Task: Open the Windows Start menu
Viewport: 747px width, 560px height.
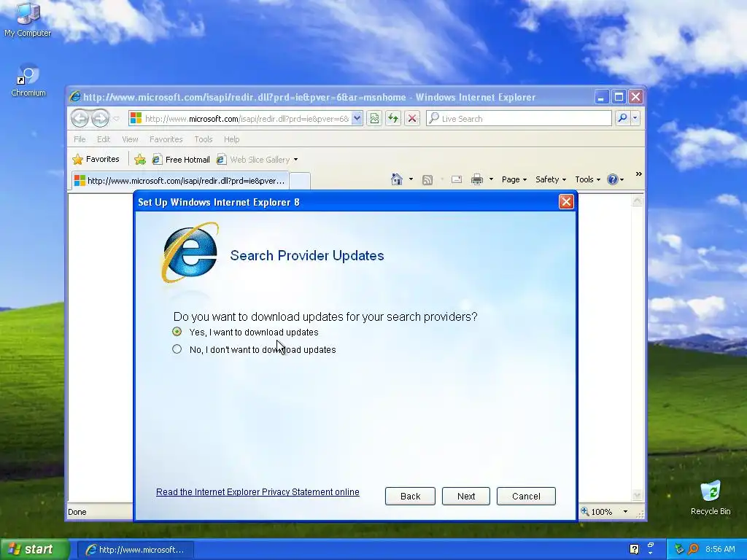Action: coord(35,550)
